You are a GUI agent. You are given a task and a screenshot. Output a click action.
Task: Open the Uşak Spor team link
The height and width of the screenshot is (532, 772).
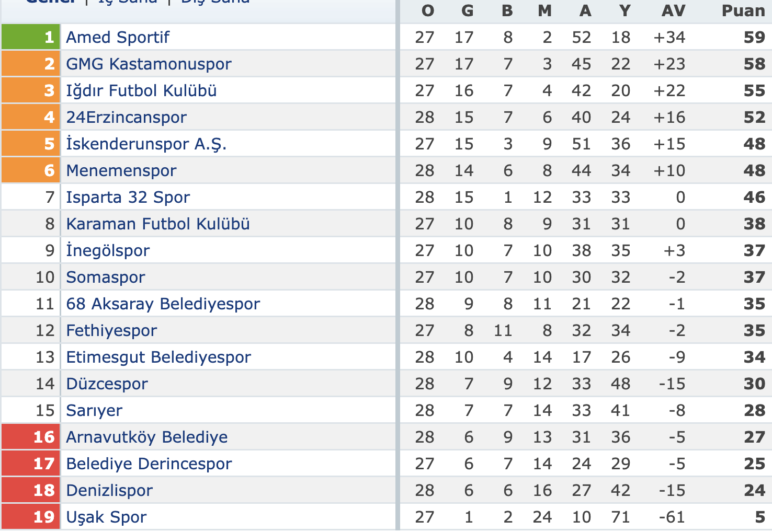click(x=106, y=517)
